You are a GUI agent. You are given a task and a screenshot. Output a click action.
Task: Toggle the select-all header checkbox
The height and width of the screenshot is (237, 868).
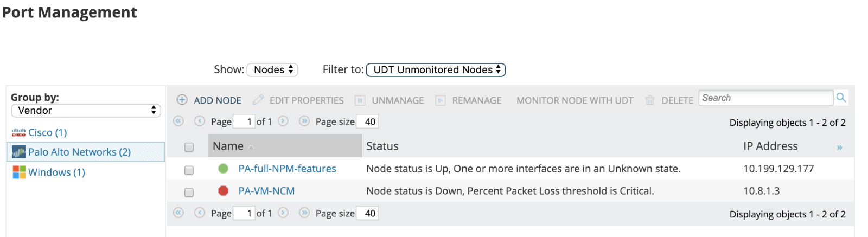[189, 147]
